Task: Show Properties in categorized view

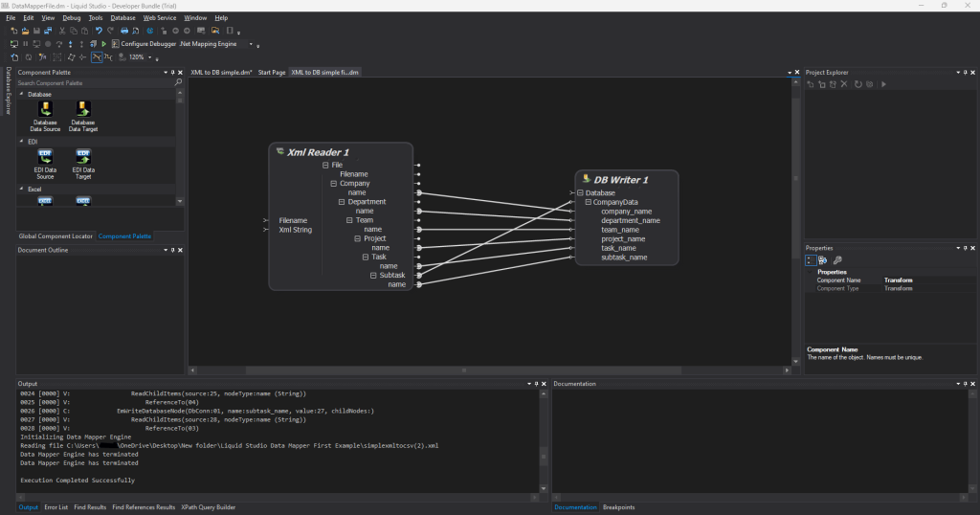Action: pyautogui.click(x=811, y=259)
